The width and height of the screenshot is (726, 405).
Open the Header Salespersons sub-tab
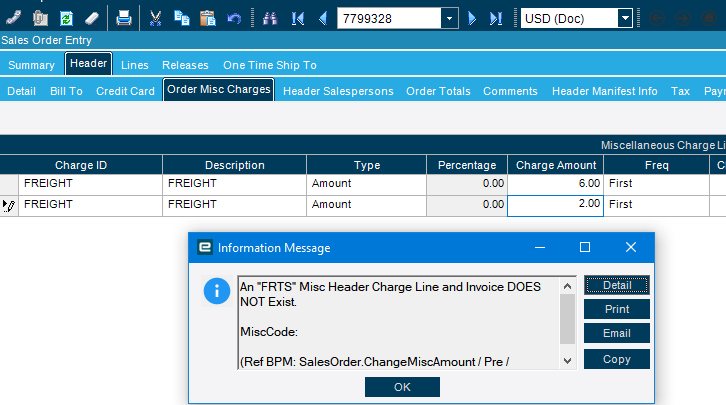[x=338, y=91]
